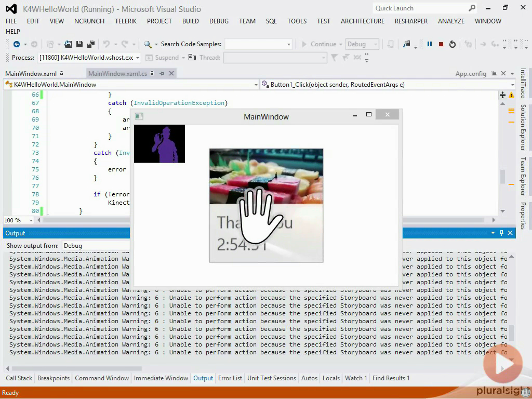Open the Solution Explorer side tab
532x399 pixels.
(523, 127)
